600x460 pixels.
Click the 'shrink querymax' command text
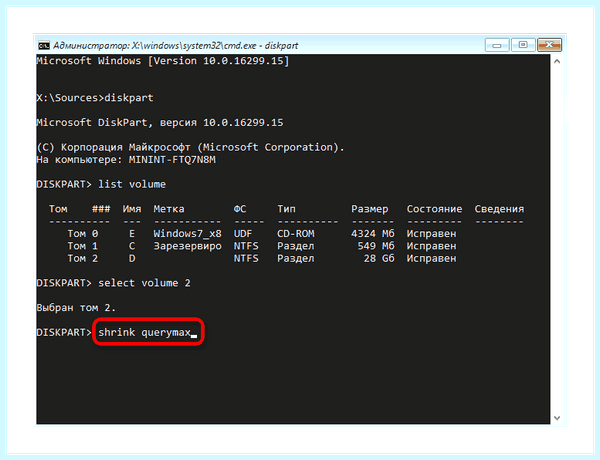click(144, 332)
